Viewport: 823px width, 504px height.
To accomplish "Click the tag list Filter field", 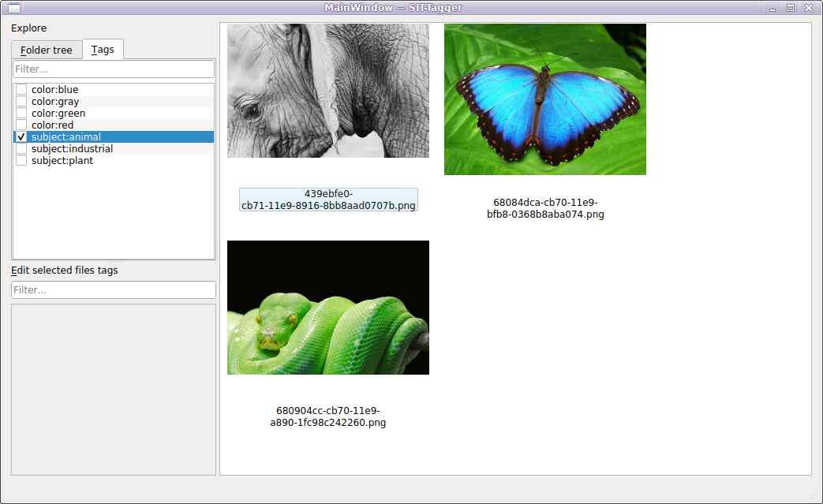I will (113, 69).
